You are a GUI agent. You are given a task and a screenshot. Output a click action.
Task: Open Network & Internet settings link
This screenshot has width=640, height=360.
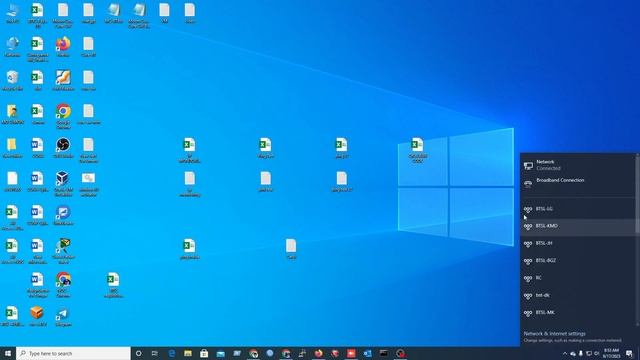click(x=554, y=333)
